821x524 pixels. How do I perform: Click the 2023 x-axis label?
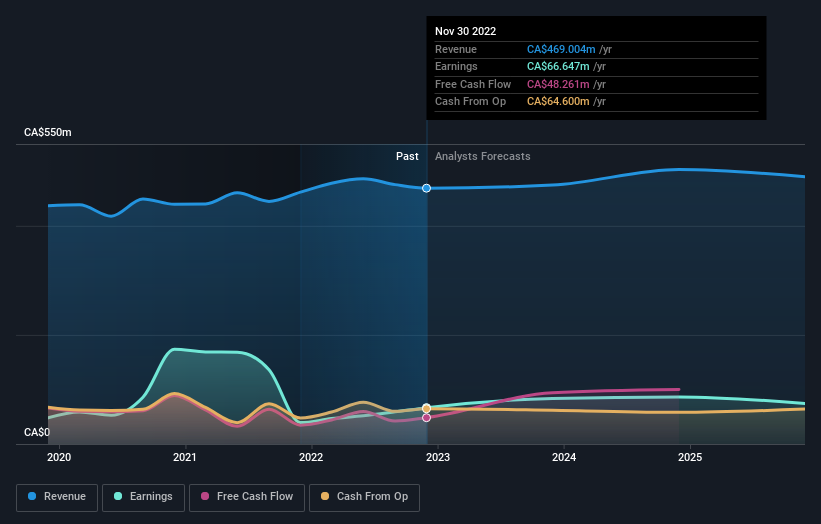[x=438, y=458]
